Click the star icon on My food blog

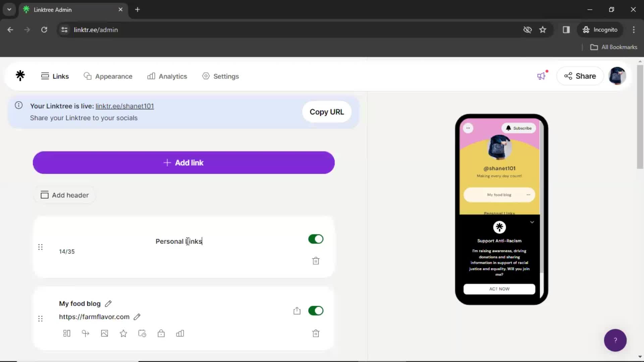pos(123,334)
